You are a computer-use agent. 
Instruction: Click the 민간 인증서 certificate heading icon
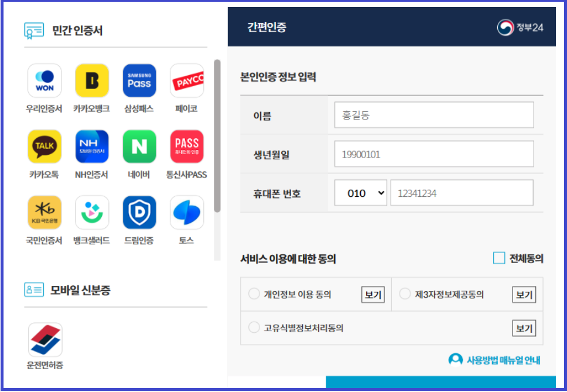coord(34,30)
